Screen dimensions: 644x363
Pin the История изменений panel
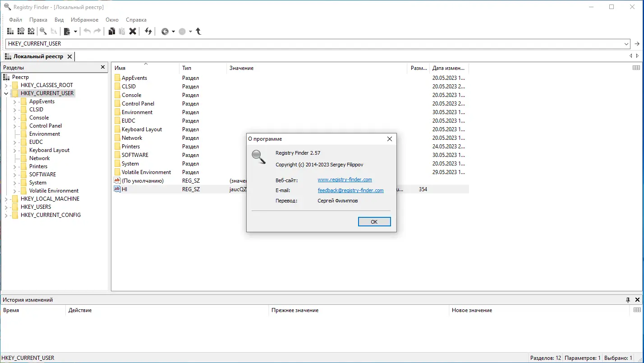pyautogui.click(x=628, y=299)
